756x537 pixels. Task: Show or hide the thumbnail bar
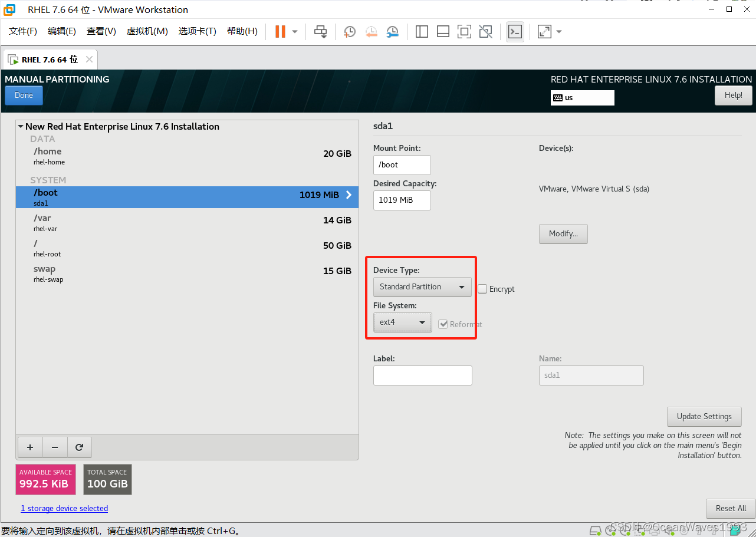pos(443,31)
